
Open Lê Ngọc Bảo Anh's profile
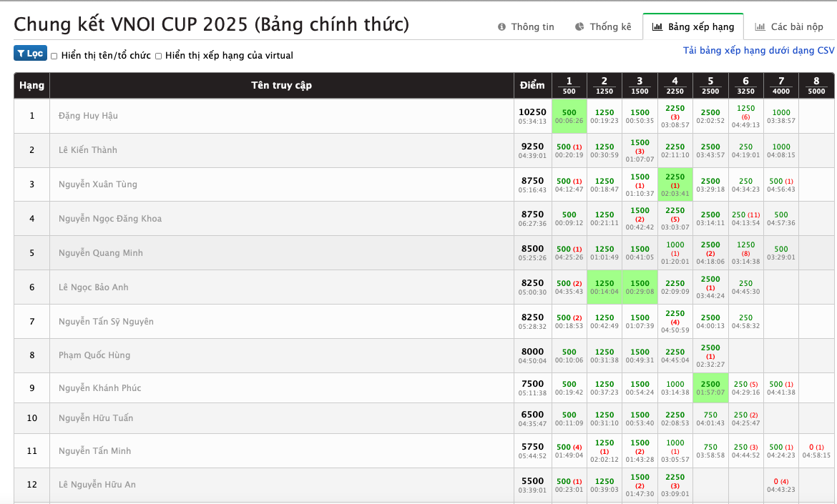94,287
